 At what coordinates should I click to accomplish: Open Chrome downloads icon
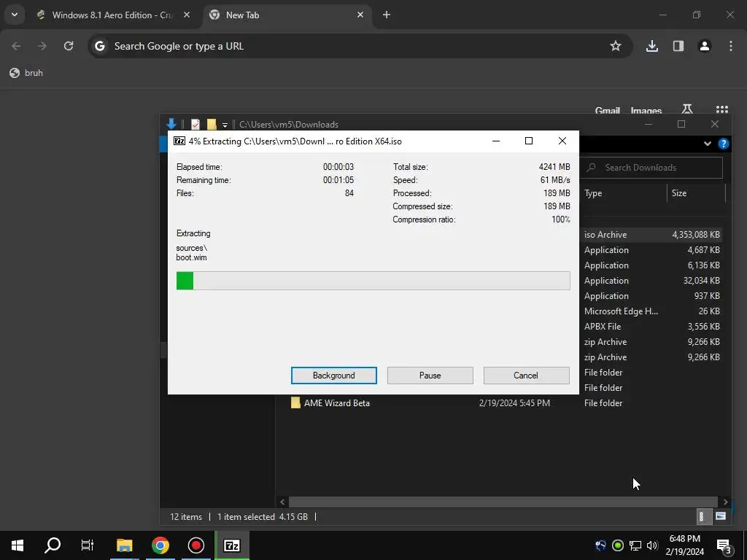(x=651, y=46)
